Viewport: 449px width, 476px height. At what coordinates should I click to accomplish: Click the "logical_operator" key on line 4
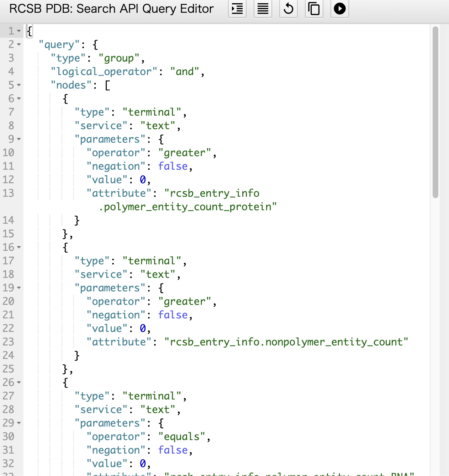point(104,72)
